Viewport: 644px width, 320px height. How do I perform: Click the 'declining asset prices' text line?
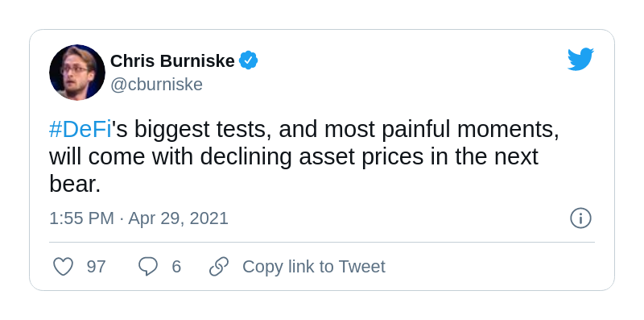tap(294, 156)
